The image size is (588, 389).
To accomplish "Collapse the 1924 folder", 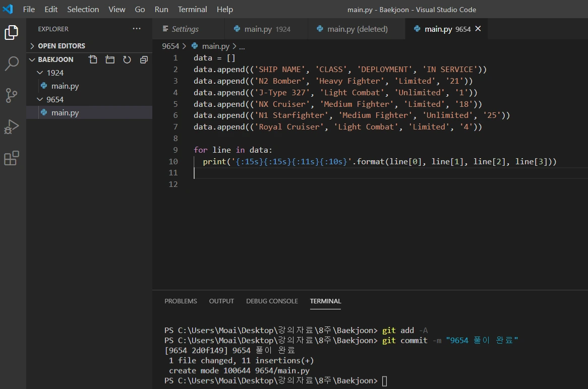I will (55, 73).
